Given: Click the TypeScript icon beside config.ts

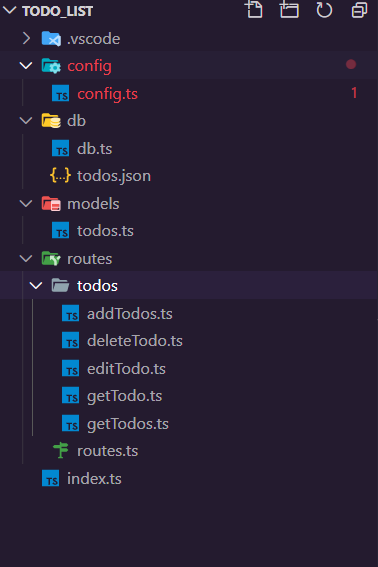Looking at the screenshot, I should (60, 93).
